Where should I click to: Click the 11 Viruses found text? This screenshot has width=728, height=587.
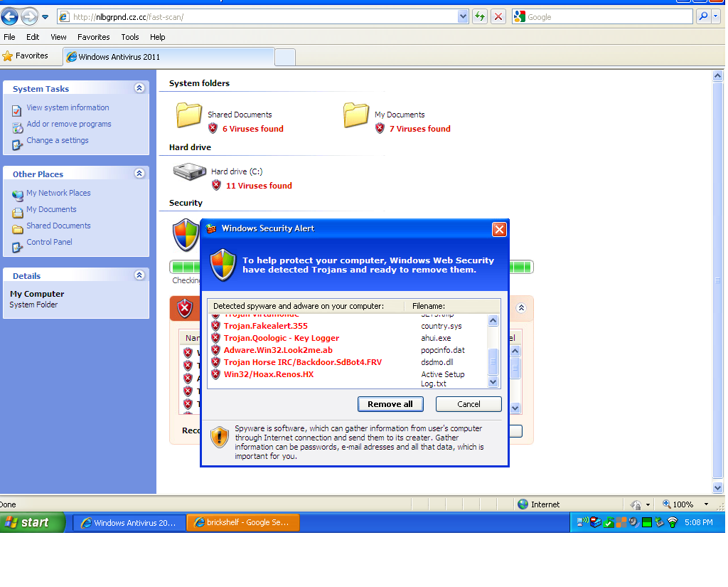259,186
